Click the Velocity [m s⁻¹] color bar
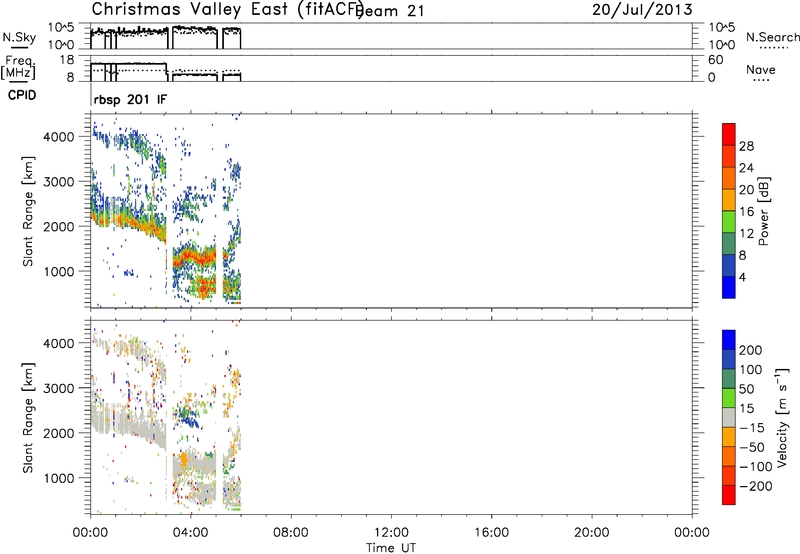 coord(729,417)
